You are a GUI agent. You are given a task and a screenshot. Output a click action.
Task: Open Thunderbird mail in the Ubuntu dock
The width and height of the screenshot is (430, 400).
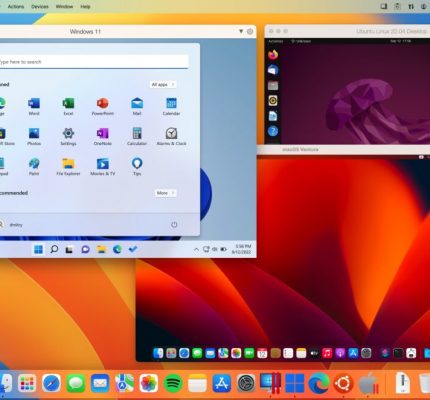(273, 70)
